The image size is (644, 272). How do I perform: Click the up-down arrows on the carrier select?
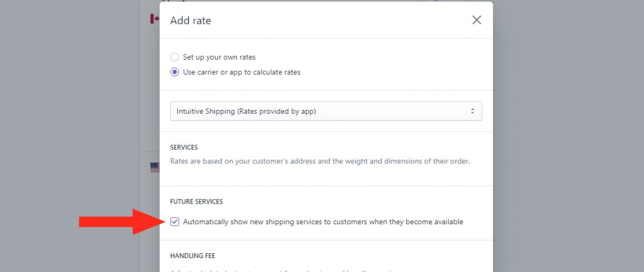[x=472, y=111]
